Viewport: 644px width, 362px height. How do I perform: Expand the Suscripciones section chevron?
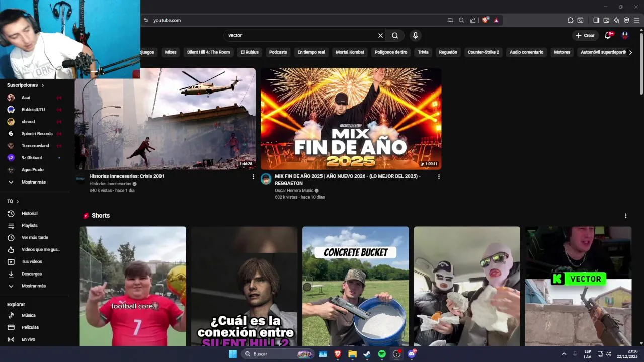coord(43,85)
